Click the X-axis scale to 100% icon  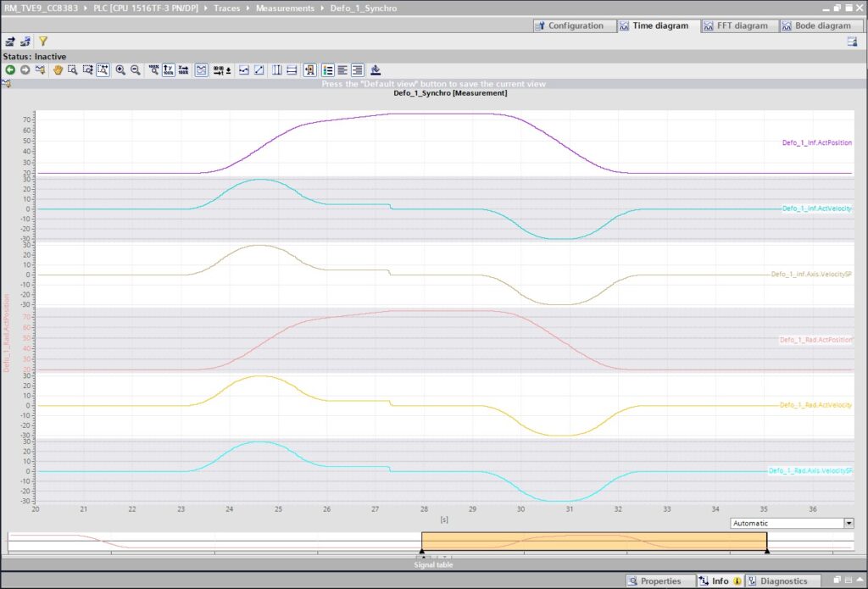183,69
